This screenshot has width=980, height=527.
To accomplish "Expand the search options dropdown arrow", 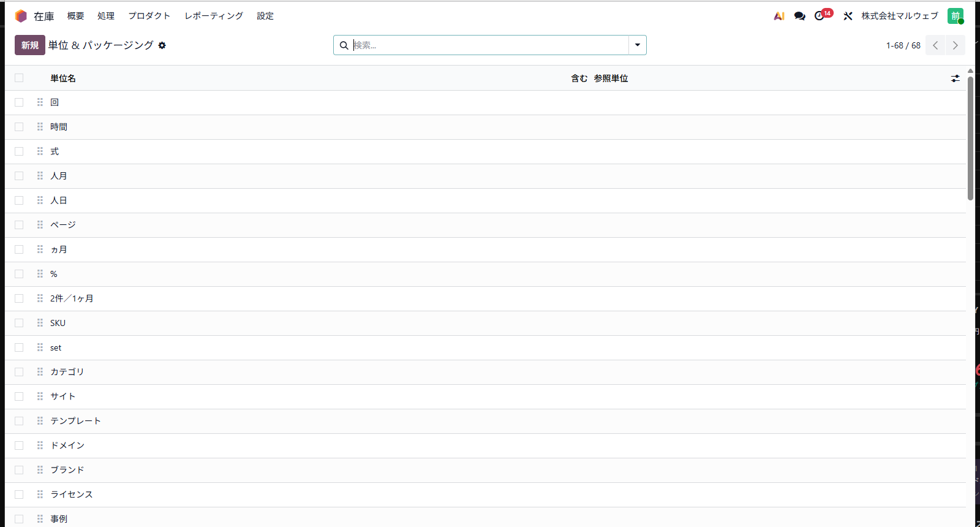I will (x=638, y=45).
